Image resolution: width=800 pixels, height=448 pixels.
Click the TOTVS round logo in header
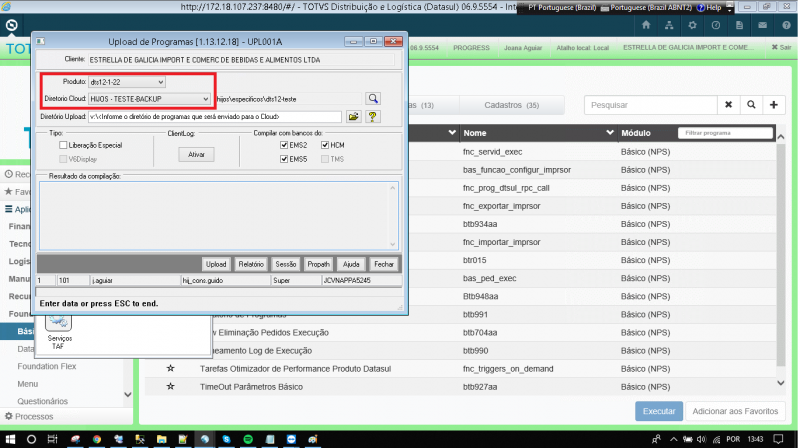11,25
